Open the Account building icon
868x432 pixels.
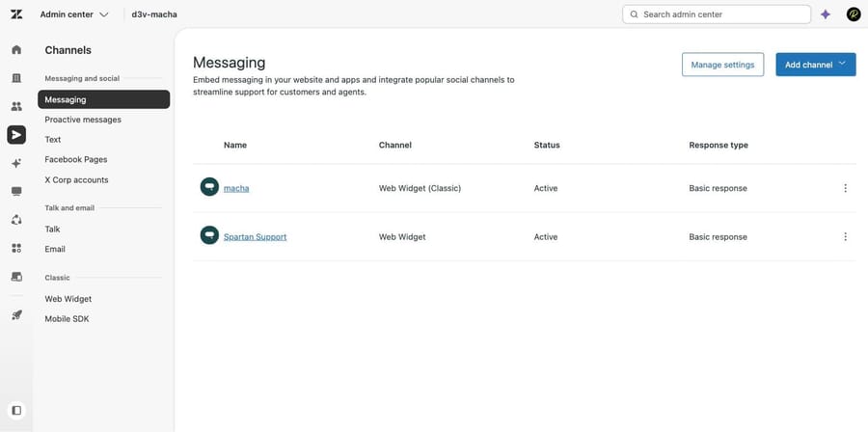coord(16,78)
